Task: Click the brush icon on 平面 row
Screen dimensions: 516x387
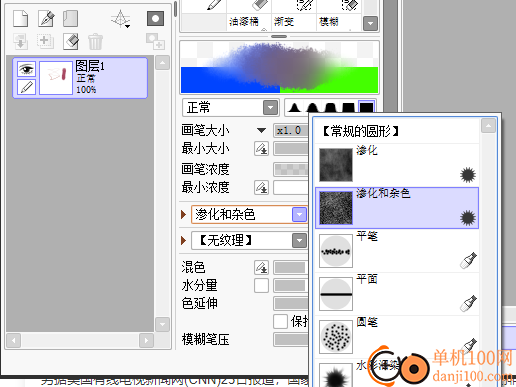Action: (x=468, y=303)
